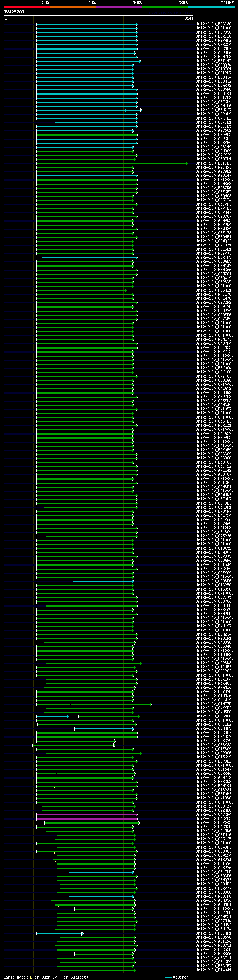238x980 pixels.
Task: Select the UniRef100_Q680P8 entry
Action: point(214,90)
